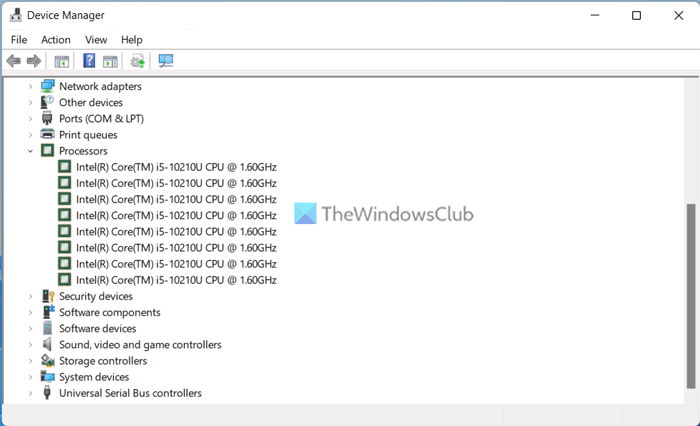Viewport: 700px width, 426px height.
Task: Select the 'Print queues' label text
Action: point(88,135)
